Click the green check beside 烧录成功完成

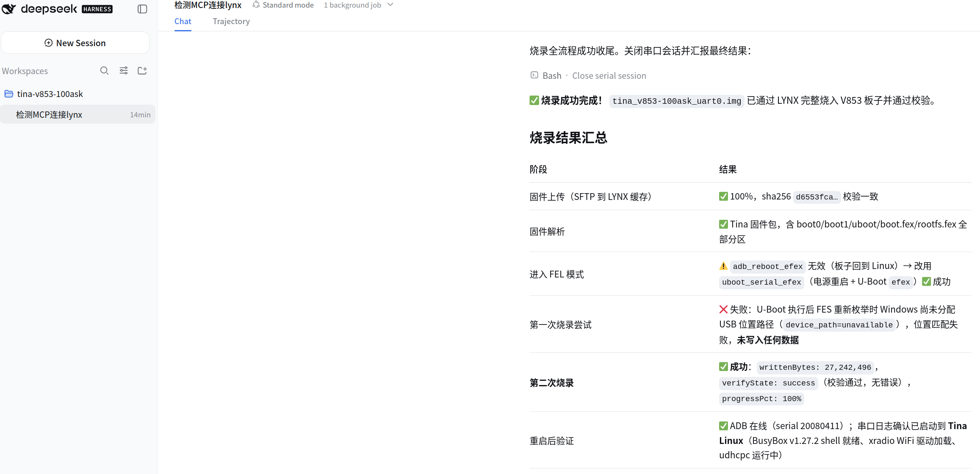click(534, 100)
